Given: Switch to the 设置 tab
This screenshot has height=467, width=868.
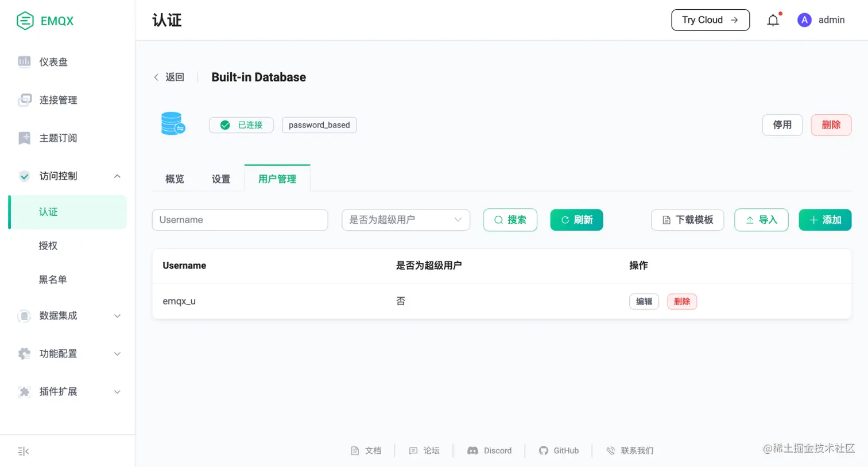Looking at the screenshot, I should (221, 179).
